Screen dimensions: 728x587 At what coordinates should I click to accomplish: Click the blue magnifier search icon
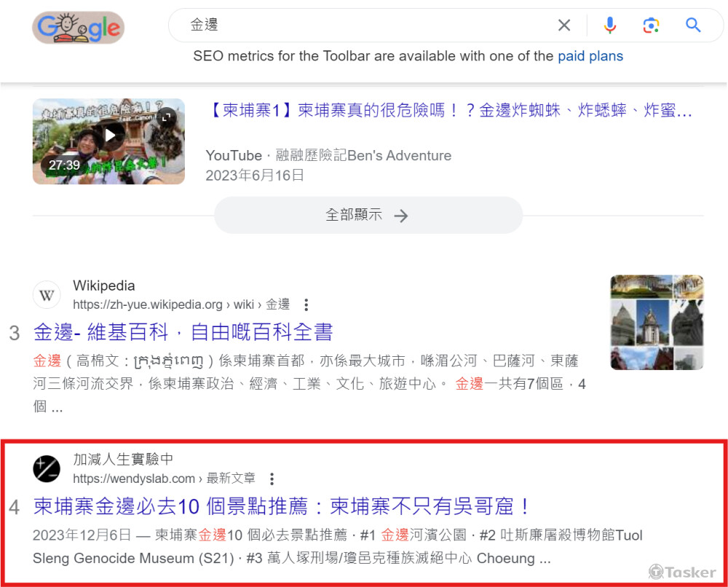point(693,25)
